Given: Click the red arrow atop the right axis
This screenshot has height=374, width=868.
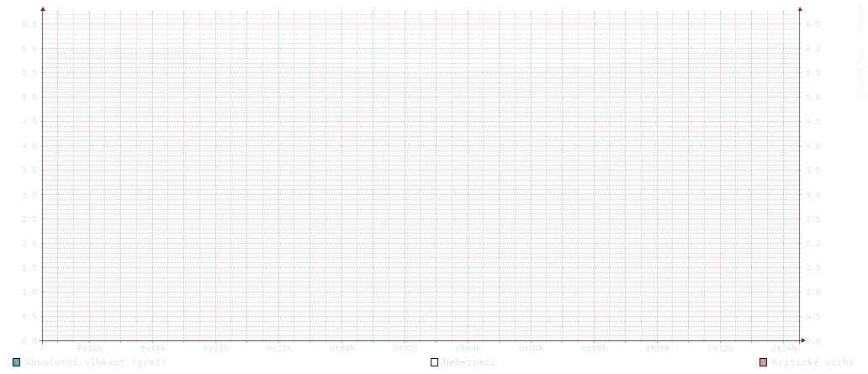Looking at the screenshot, I should click(x=800, y=7).
